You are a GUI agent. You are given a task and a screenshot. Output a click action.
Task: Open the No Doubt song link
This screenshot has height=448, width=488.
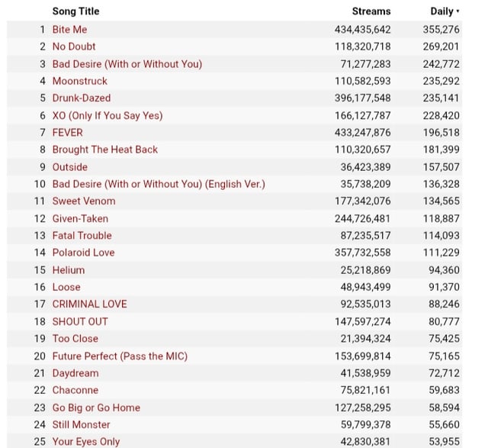point(74,47)
